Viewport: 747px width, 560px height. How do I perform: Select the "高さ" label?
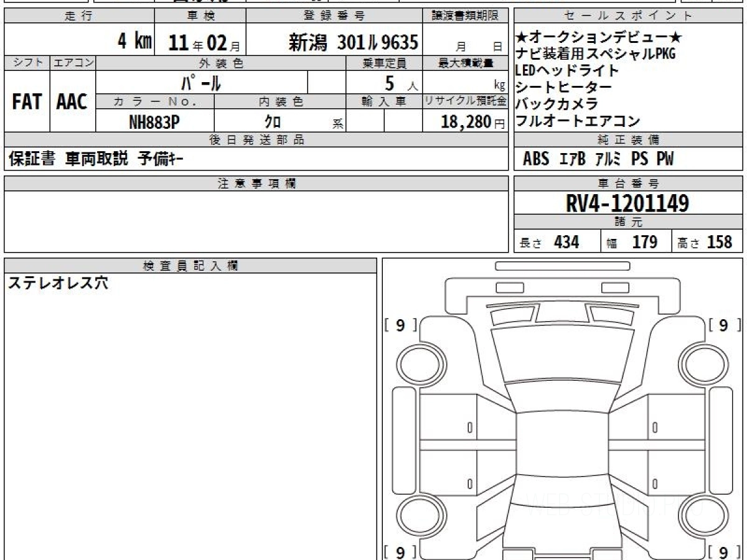688,244
